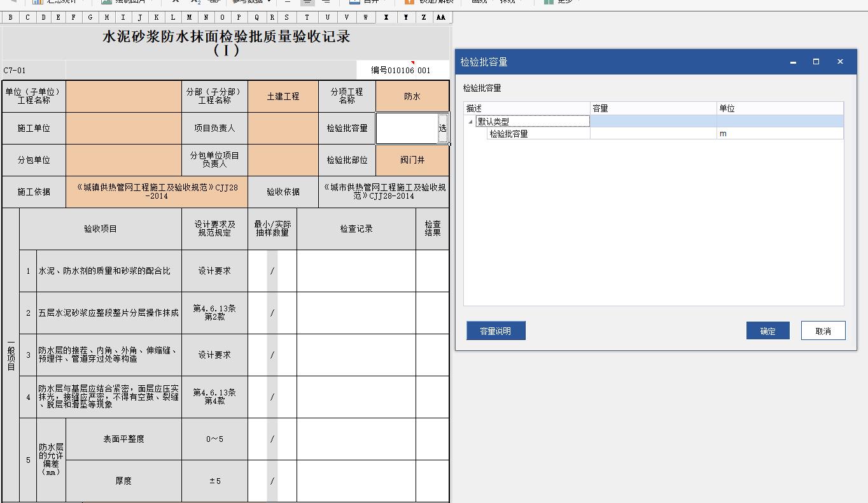Click the 第4.6.13条第4款 cell
Image resolution: width=868 pixels, height=503 pixels.
(x=214, y=397)
